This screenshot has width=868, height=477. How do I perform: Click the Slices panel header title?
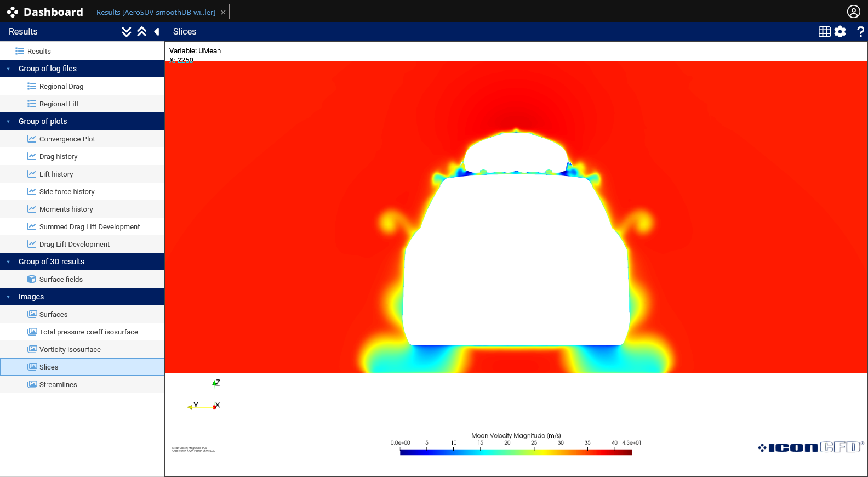(185, 32)
